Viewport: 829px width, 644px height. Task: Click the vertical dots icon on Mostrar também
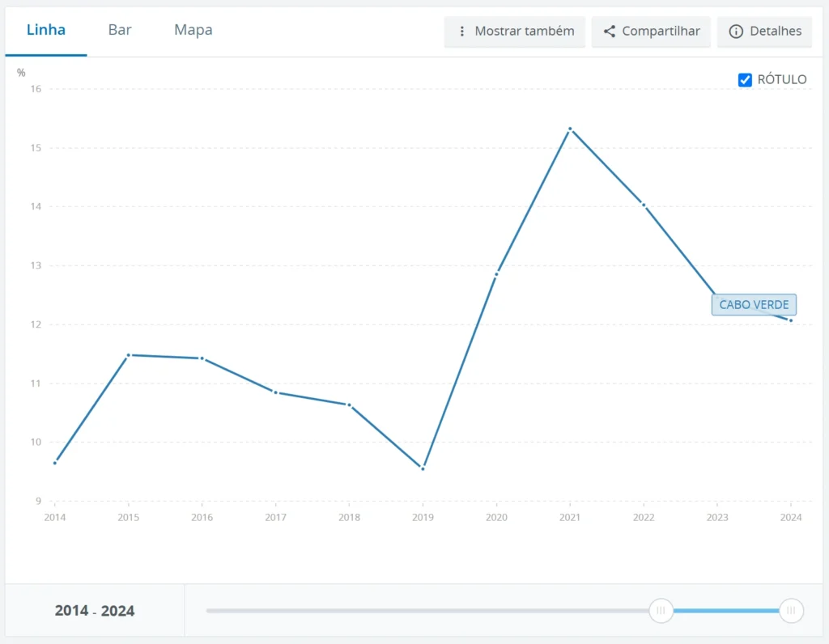click(461, 32)
